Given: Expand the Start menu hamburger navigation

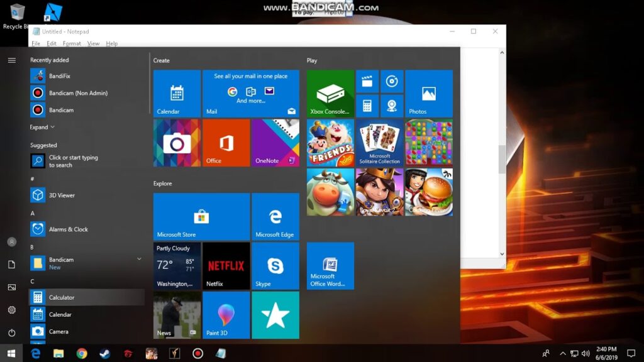Looking at the screenshot, I should [11, 60].
